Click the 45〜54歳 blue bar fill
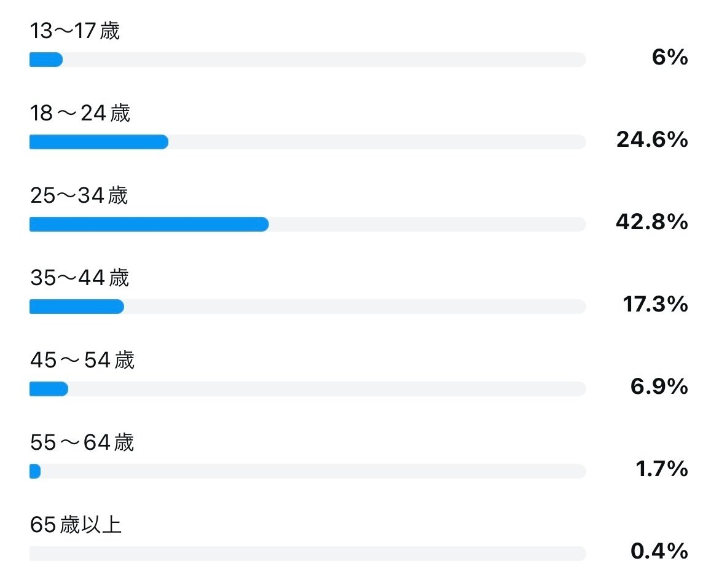Screen dimensions: 719x588 point(49,389)
